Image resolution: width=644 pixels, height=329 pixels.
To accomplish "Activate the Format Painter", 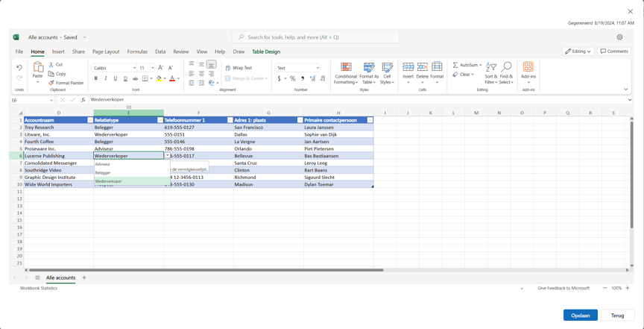I will pos(66,83).
